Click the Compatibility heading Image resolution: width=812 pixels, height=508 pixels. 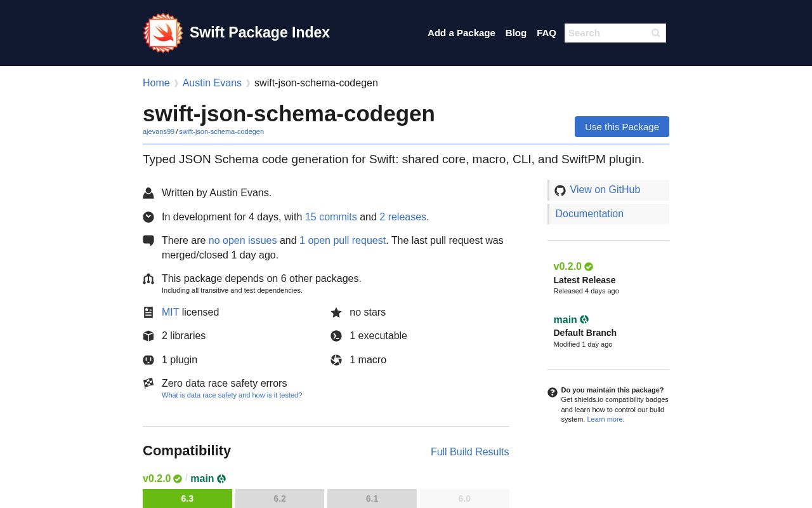point(187,451)
